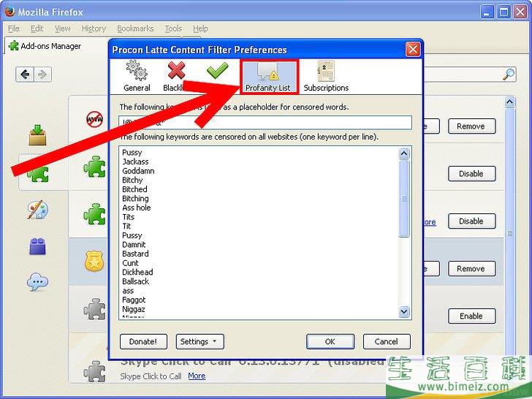532x399 pixels.
Task: Click the Cancel button
Action: (x=387, y=341)
